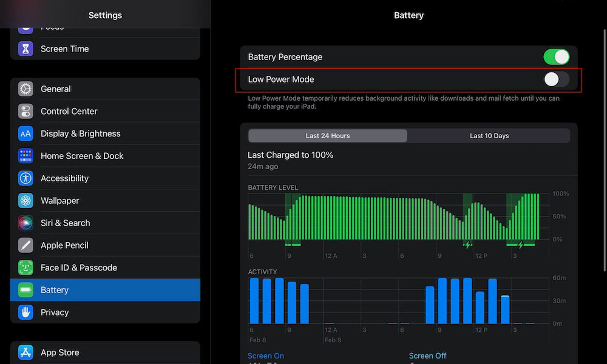The height and width of the screenshot is (364, 607).
Task: Tap the General gear icon
Action: pos(25,89)
